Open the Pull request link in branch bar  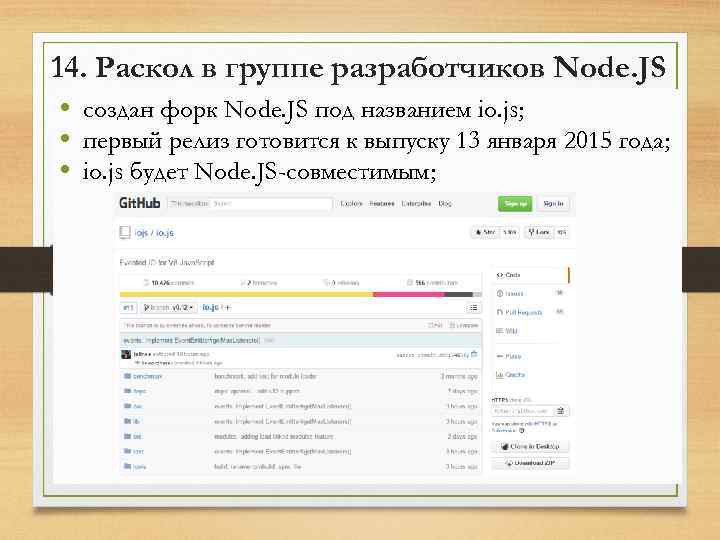435,325
